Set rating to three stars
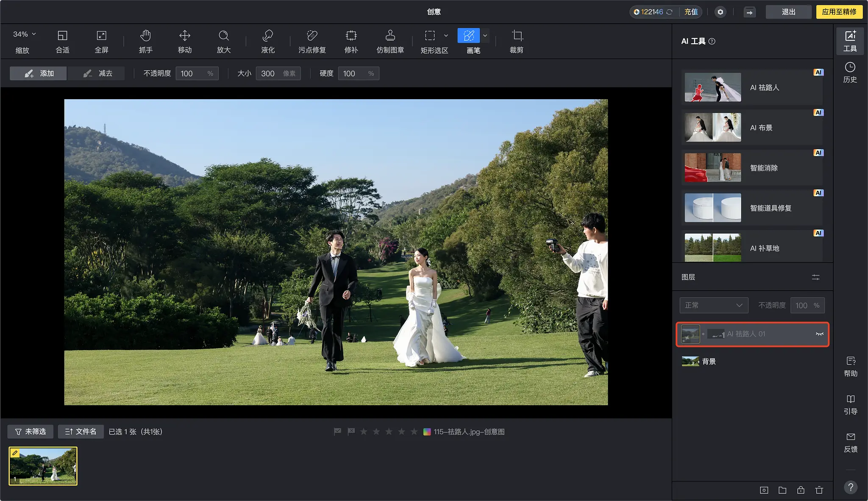The height and width of the screenshot is (501, 868). [389, 431]
